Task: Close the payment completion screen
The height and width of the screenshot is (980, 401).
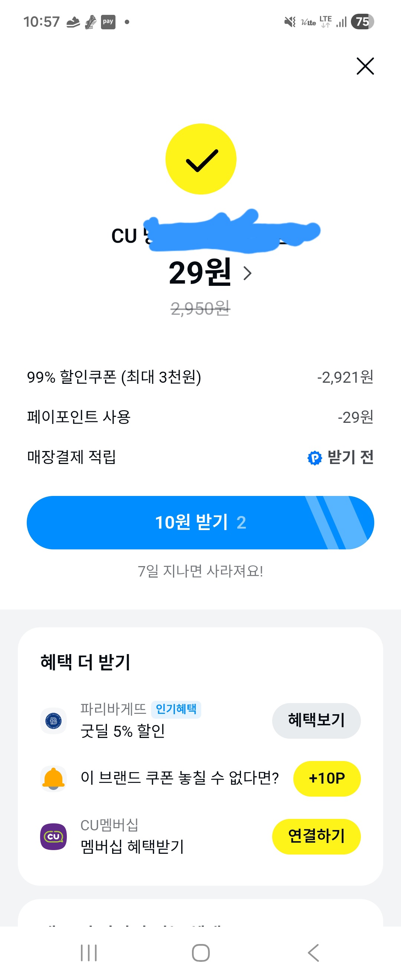Action: [x=365, y=66]
